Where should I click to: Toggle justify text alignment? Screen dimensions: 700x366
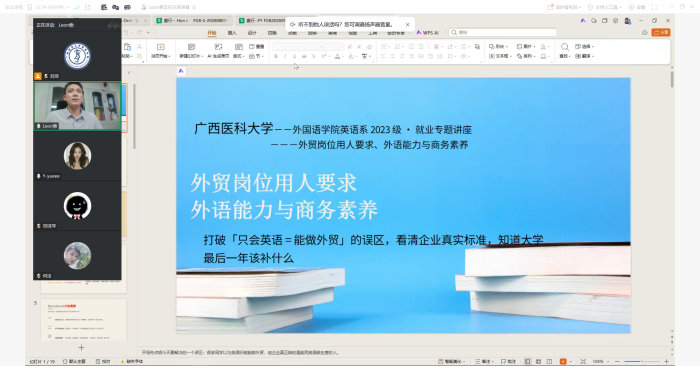pos(412,56)
